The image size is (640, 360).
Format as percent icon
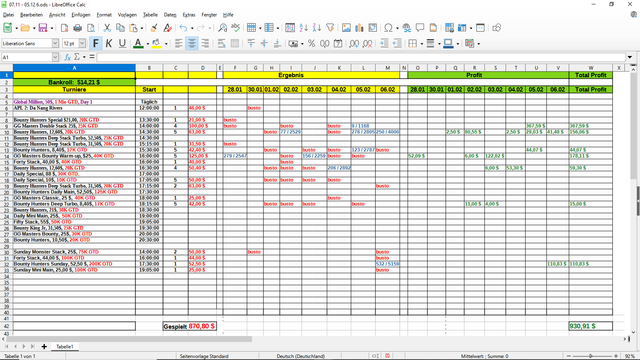pos(311,43)
